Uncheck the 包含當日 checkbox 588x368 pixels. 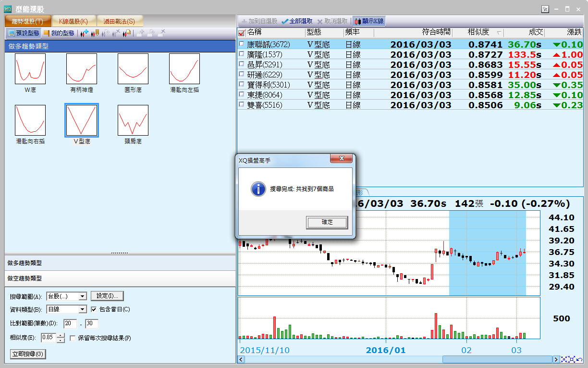(94, 309)
